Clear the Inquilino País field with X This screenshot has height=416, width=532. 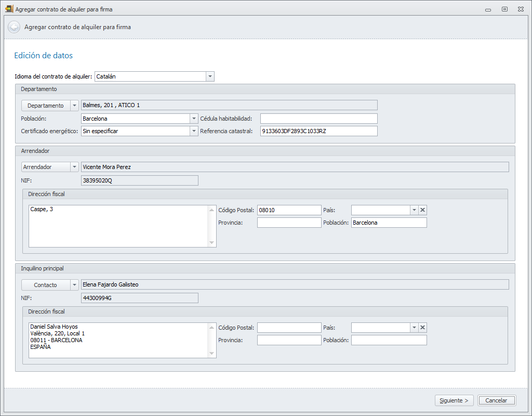point(423,328)
